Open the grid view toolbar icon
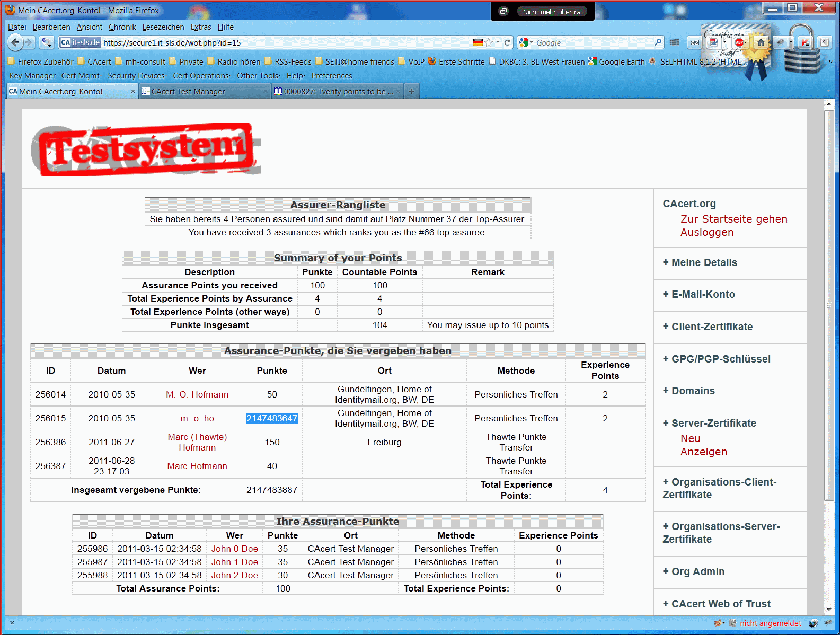 pos(674,42)
